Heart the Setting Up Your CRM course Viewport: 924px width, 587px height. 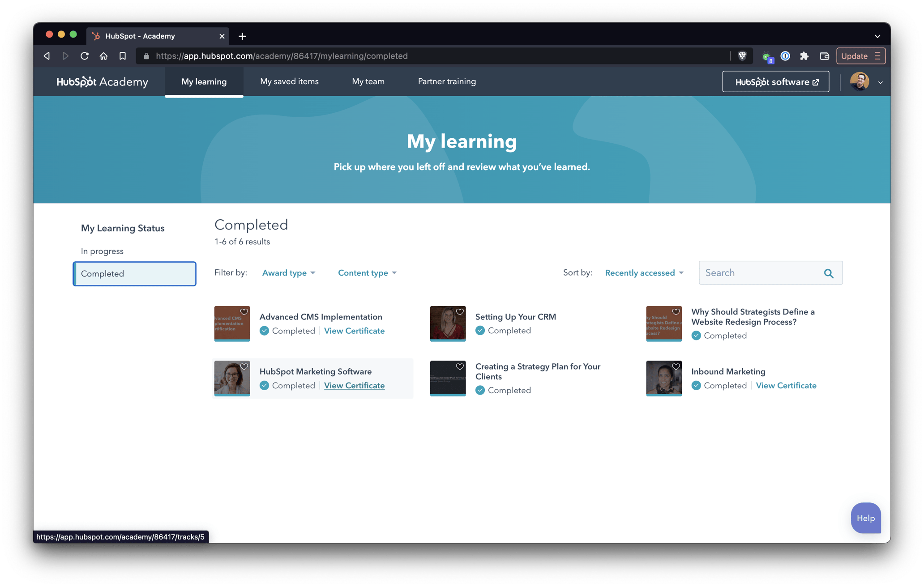click(x=460, y=312)
